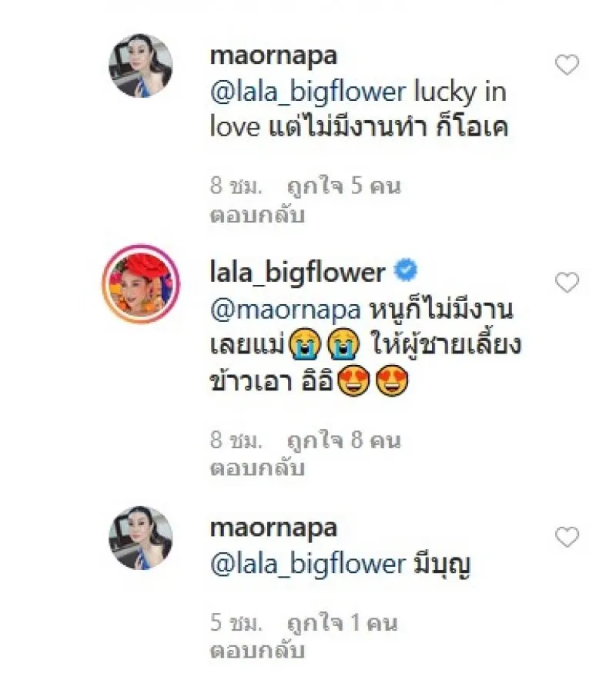The image size is (616, 690).
Task: Open maornapa username in the first comment
Action: (x=273, y=57)
